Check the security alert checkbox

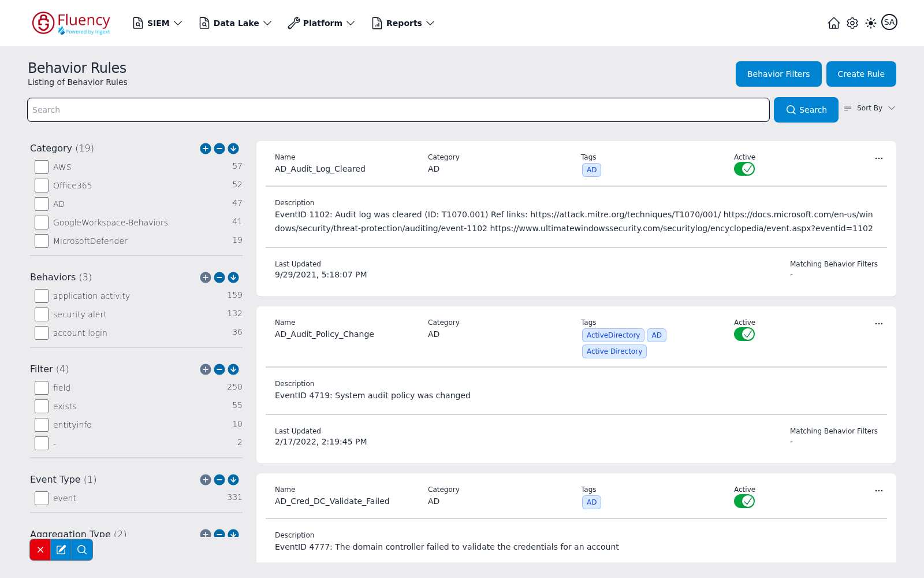tap(42, 314)
